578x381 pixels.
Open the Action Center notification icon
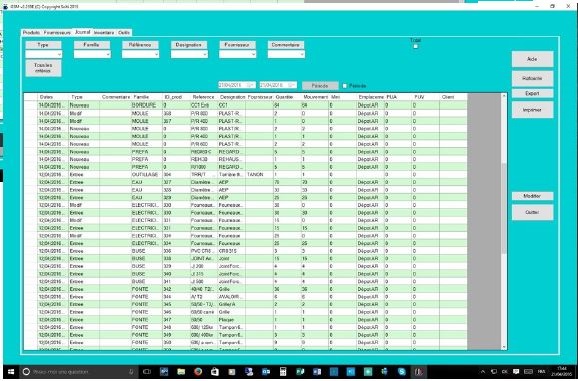pos(516,372)
